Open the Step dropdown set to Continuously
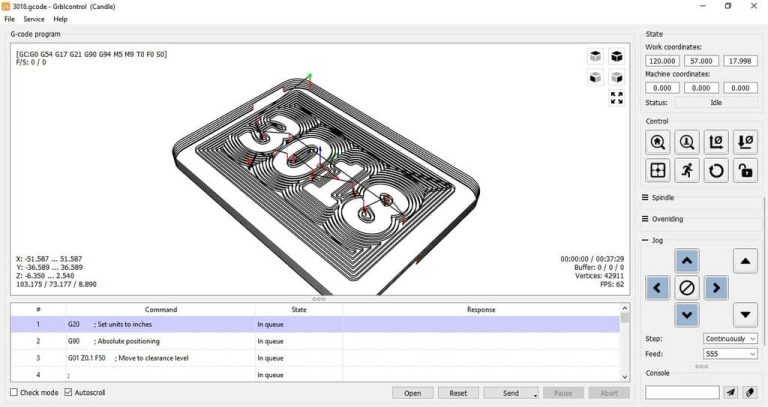The image size is (768, 407). 730,338
